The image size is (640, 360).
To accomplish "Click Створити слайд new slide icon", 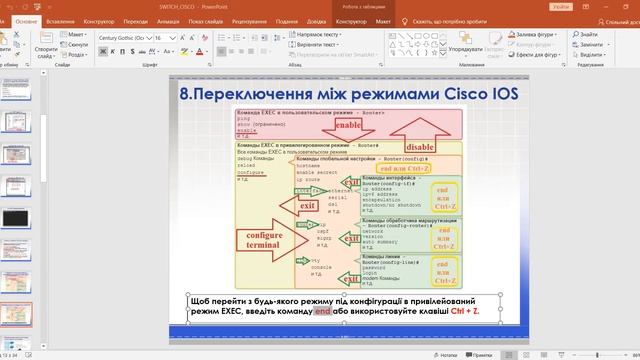I will (x=46, y=38).
